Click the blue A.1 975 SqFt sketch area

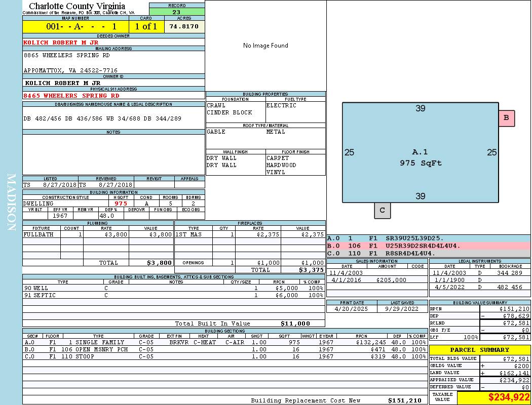click(x=421, y=152)
